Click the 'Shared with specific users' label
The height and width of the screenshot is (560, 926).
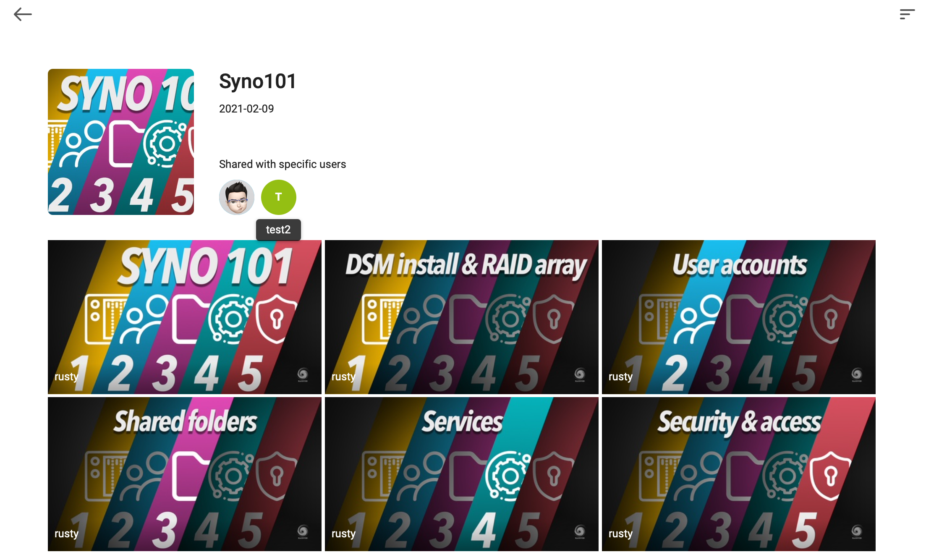pyautogui.click(x=283, y=164)
